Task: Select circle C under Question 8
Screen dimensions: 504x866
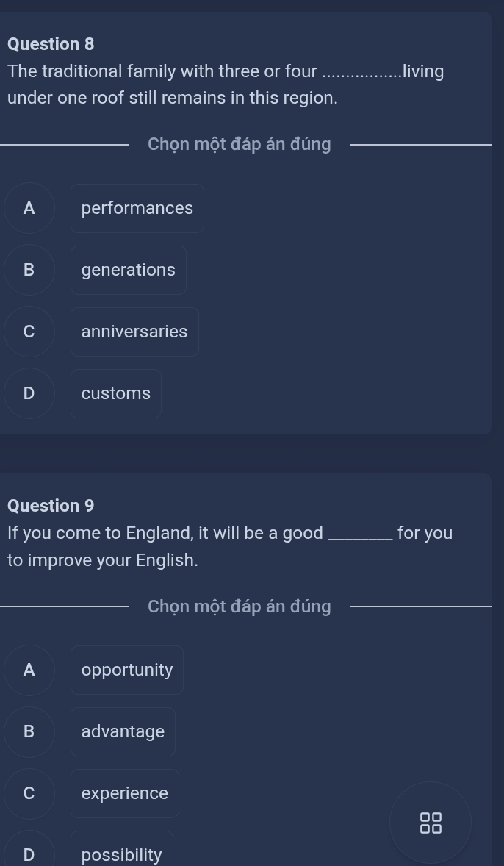Action: pyautogui.click(x=29, y=332)
